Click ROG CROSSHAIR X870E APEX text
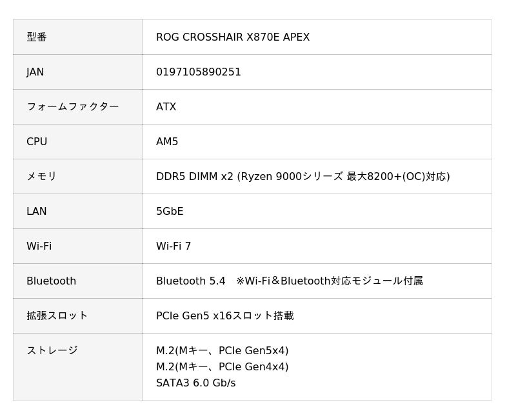 coord(232,37)
